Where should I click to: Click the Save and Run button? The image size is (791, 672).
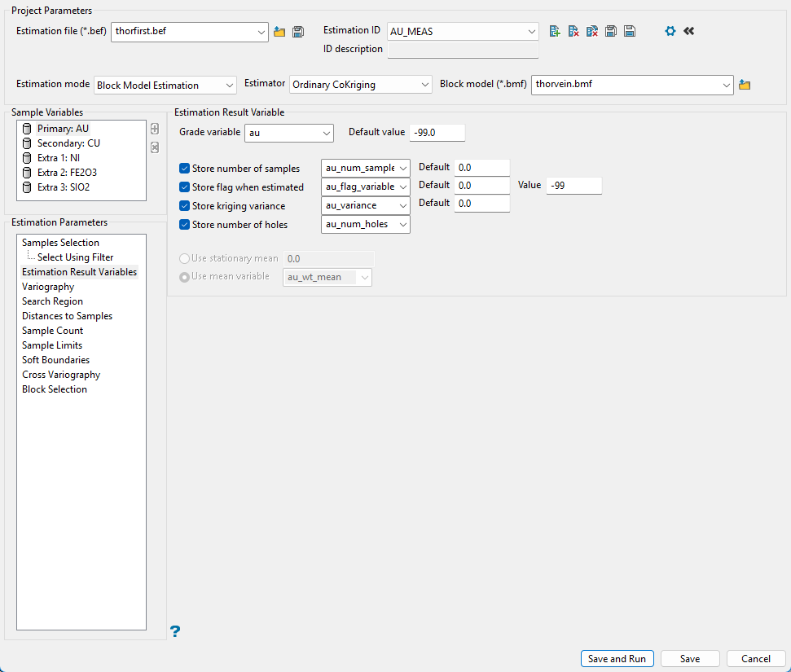[x=617, y=659]
